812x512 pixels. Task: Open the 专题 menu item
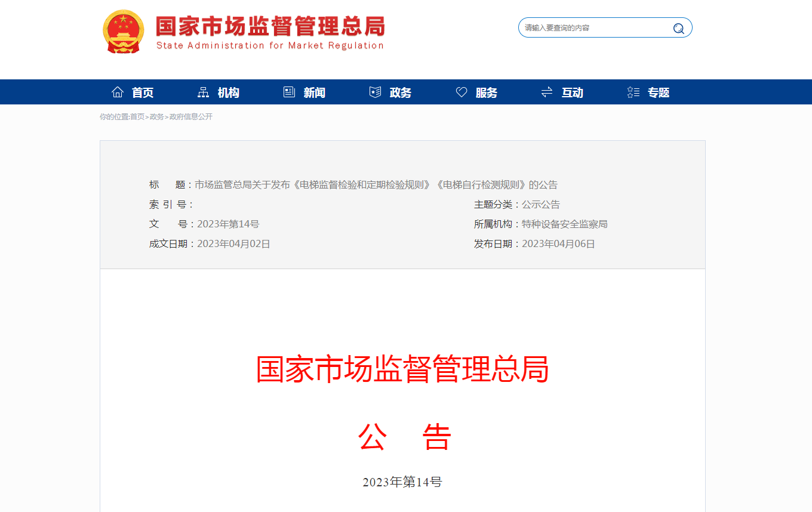[x=659, y=92]
